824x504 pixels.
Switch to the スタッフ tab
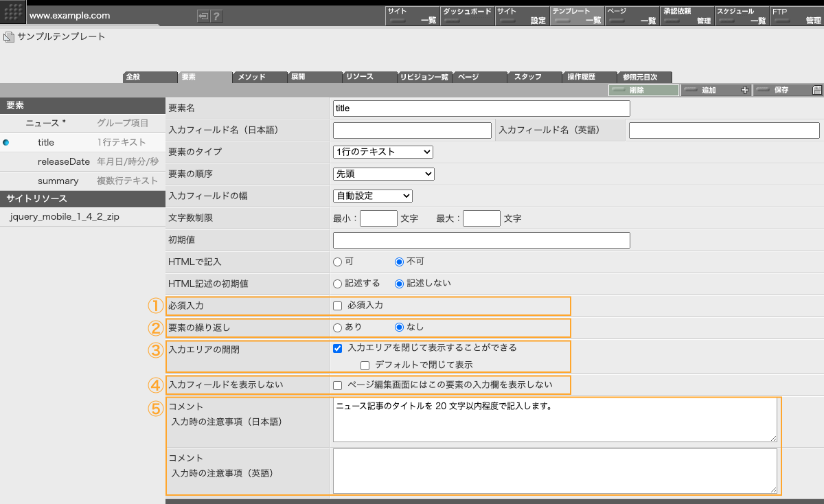534,77
